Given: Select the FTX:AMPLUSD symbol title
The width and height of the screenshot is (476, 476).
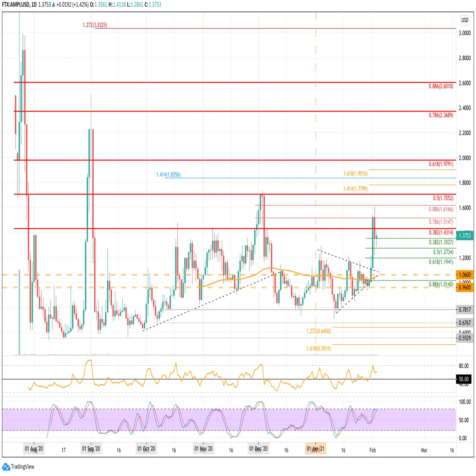Looking at the screenshot, I should click(x=15, y=5).
